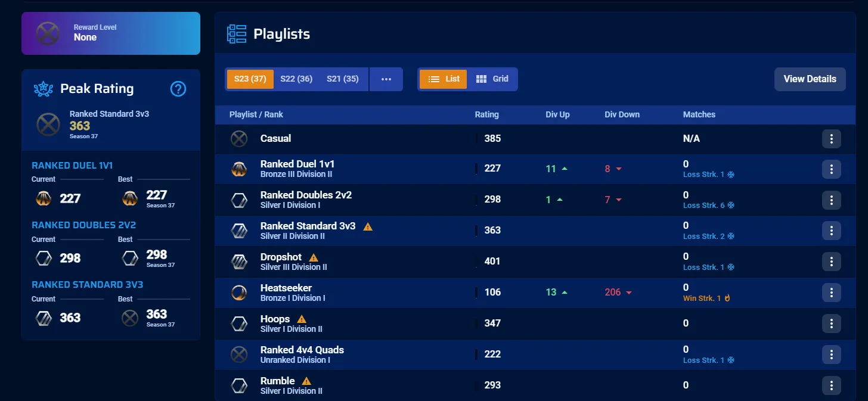Viewport: 868px width, 401px height.
Task: Click the Ranked Duel 1v1 Bronze rank icon
Action: click(x=239, y=169)
